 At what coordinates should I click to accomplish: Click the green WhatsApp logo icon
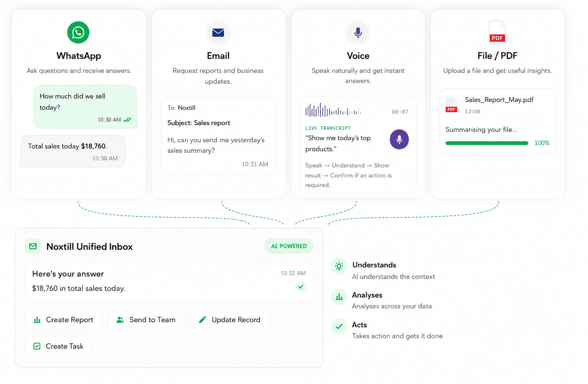click(x=78, y=33)
